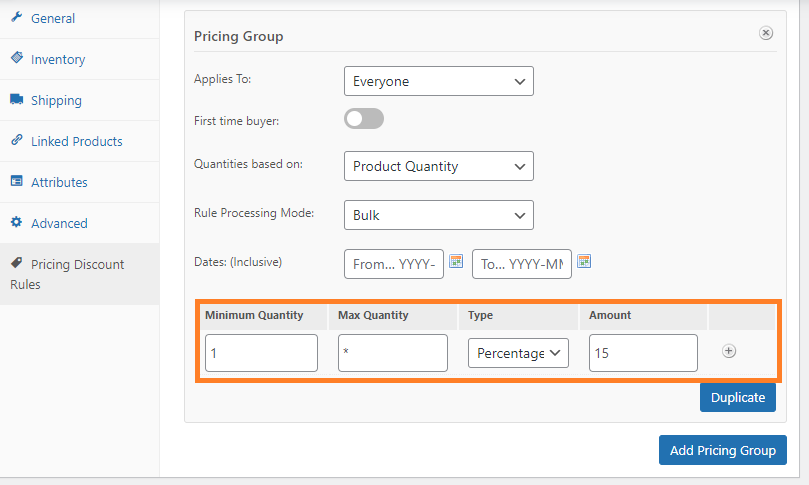Remove the Pricing Group with the X icon
Image resolution: width=809 pixels, height=485 pixels.
(x=766, y=33)
